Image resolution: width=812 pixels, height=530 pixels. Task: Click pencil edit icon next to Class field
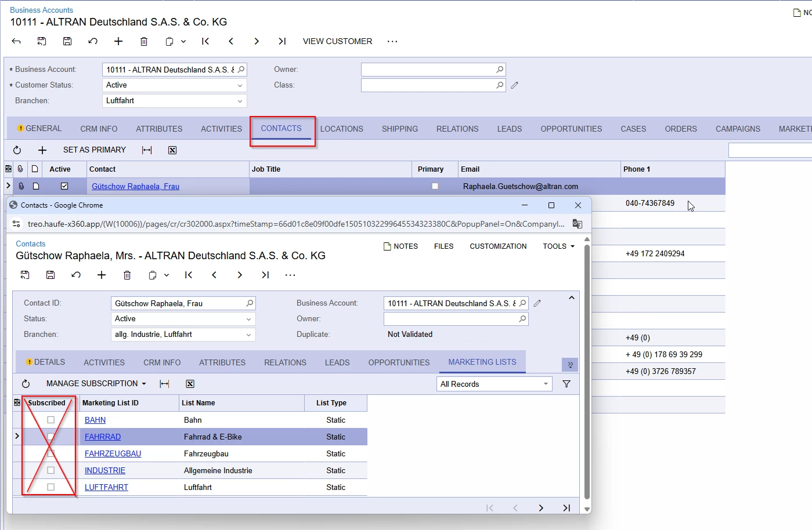pos(514,85)
